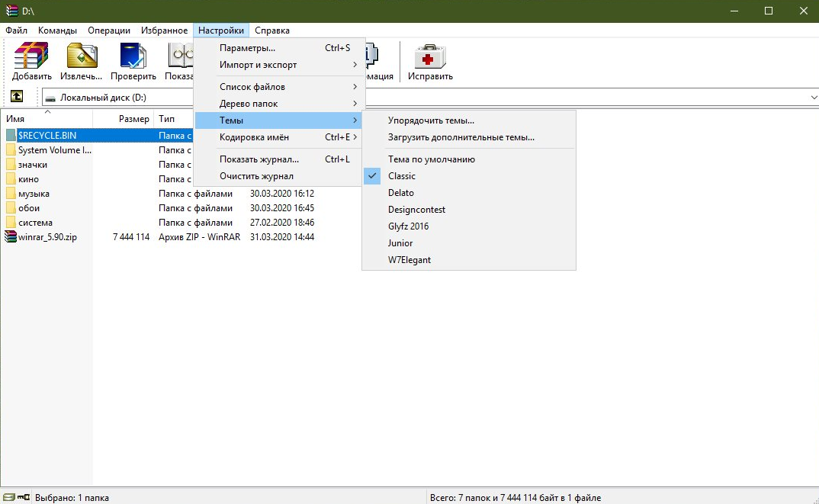The width and height of the screenshot is (819, 504).
Task: Click Загрузить дополнительные темы... entry
Action: tap(468, 136)
